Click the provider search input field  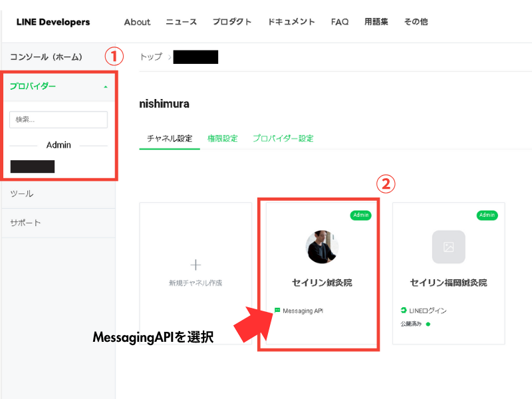59,120
